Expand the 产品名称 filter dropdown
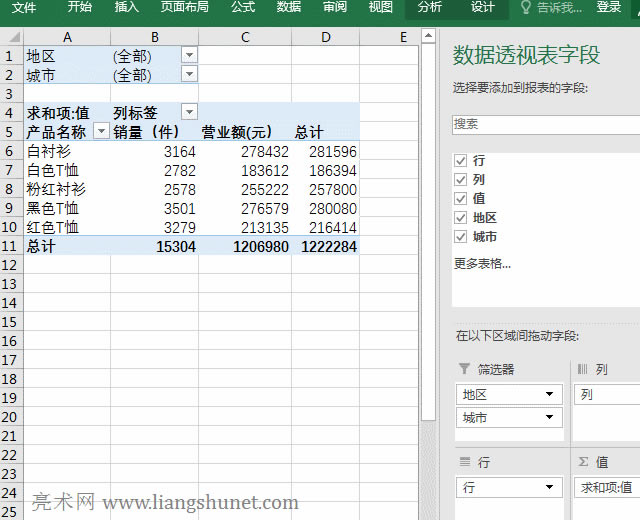This screenshot has width=640, height=520. click(101, 132)
